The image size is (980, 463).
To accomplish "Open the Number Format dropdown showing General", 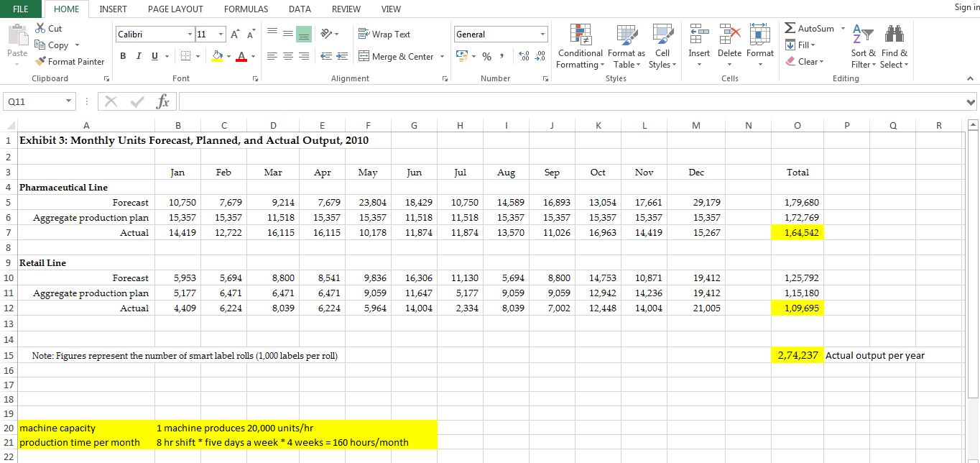I will coord(500,34).
